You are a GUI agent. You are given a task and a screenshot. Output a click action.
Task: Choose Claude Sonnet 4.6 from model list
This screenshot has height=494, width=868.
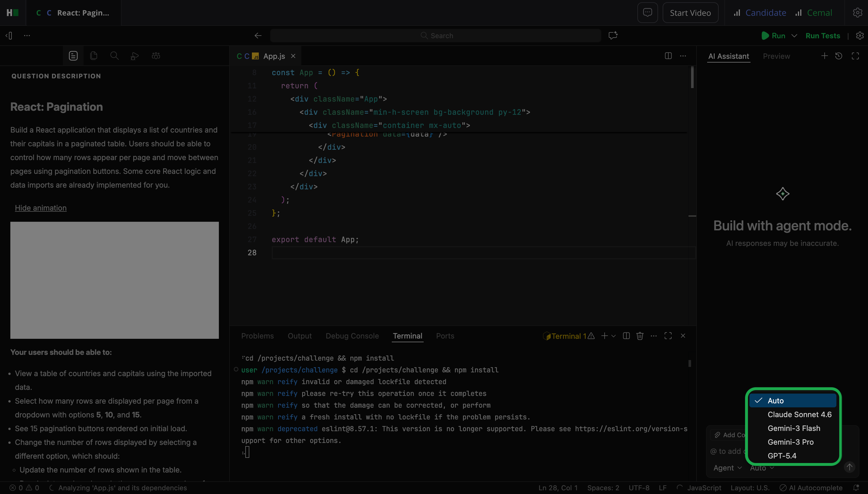click(799, 415)
